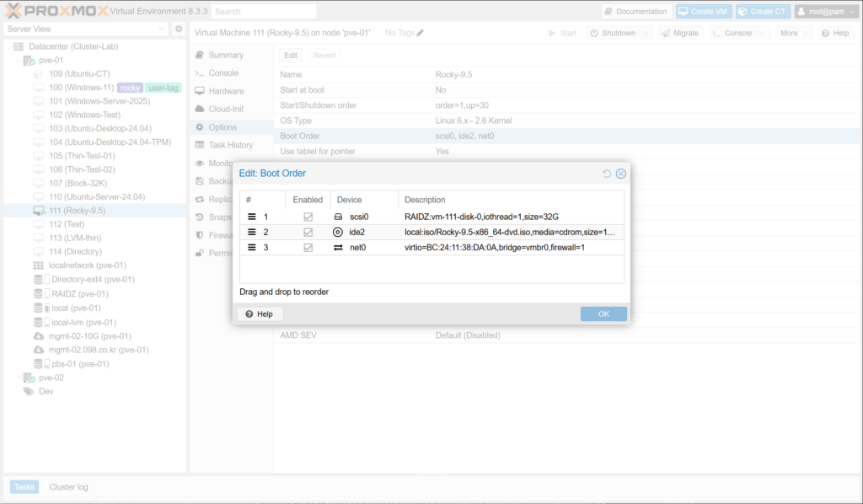Confirm boot order with OK
Viewport: 863px width, 504px height.
603,314
